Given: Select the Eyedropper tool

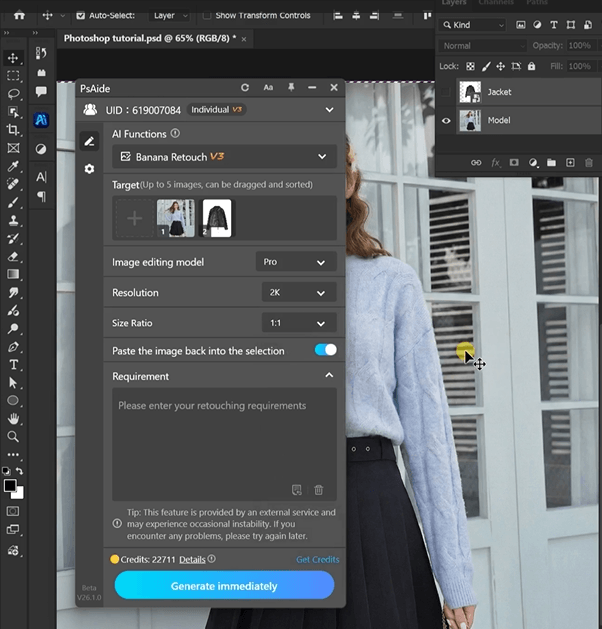Looking at the screenshot, I should (13, 166).
